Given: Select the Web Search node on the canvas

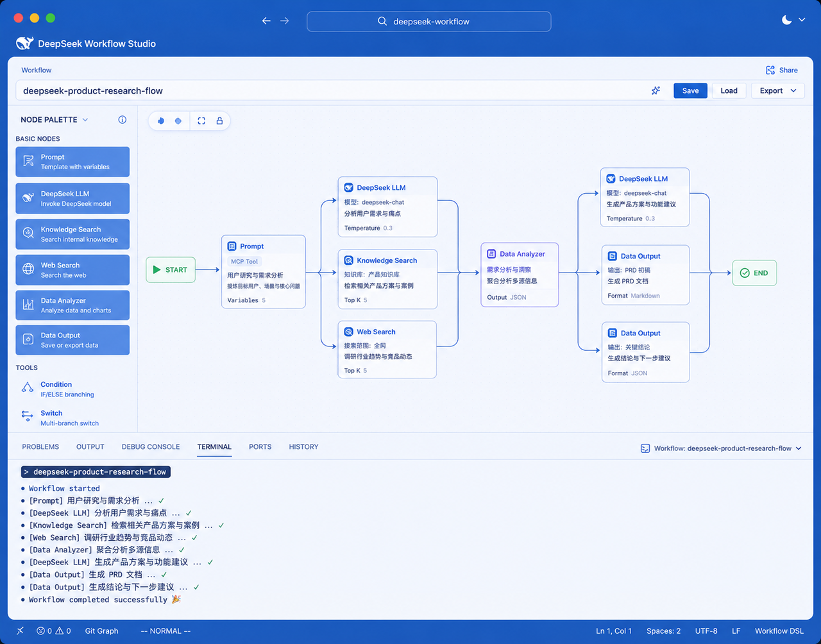Looking at the screenshot, I should coord(387,350).
